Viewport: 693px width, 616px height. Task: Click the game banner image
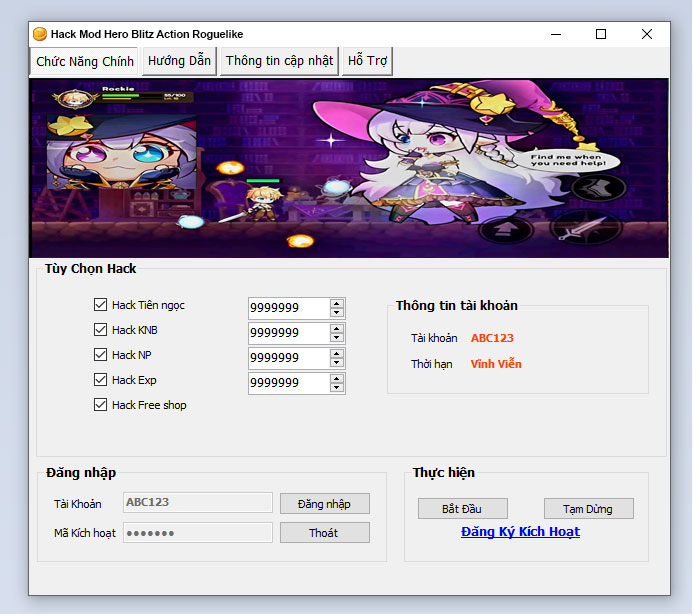(x=349, y=168)
